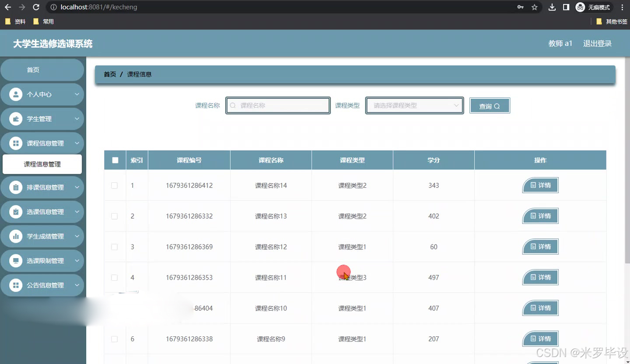Open 详情 for 课程名称9
Image resolution: width=630 pixels, height=364 pixels.
540,339
